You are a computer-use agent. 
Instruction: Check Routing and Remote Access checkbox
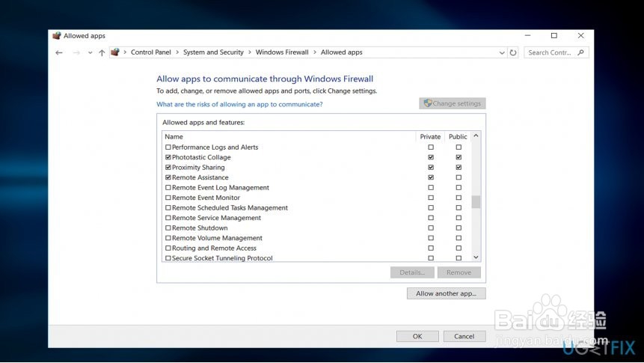click(168, 248)
